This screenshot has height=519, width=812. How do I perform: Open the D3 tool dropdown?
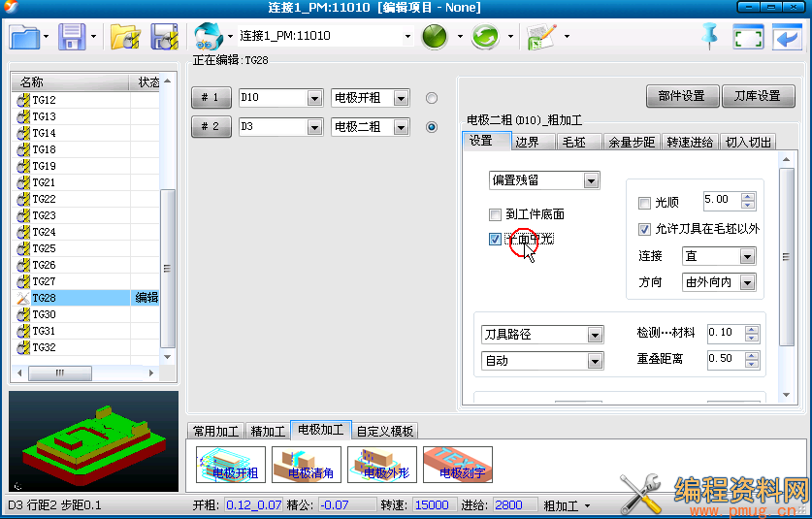[x=314, y=127]
